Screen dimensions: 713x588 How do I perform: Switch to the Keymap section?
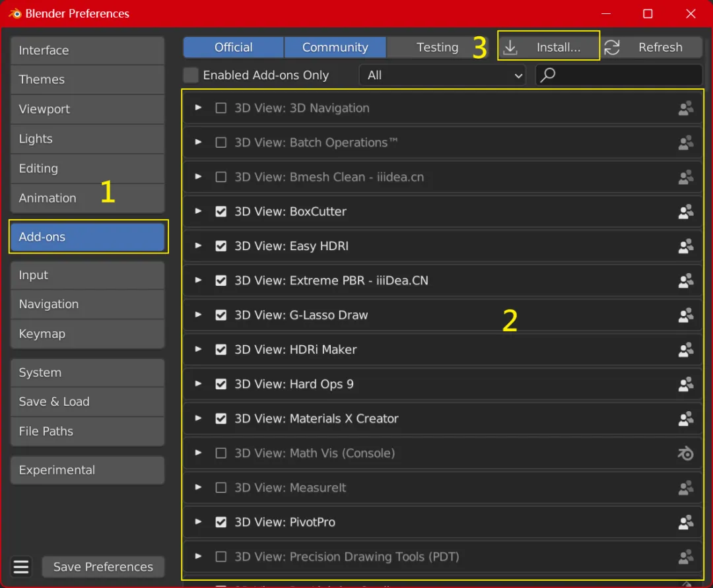87,334
